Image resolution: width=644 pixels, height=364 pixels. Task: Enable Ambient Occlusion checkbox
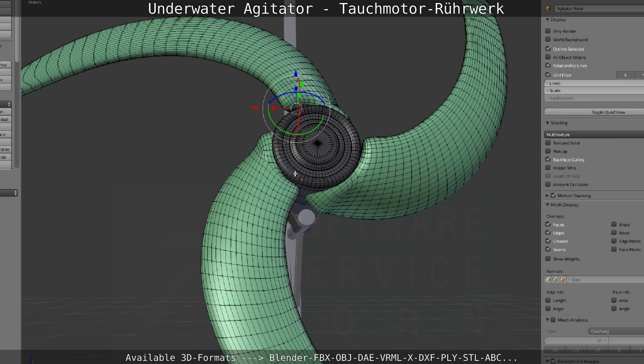(548, 184)
